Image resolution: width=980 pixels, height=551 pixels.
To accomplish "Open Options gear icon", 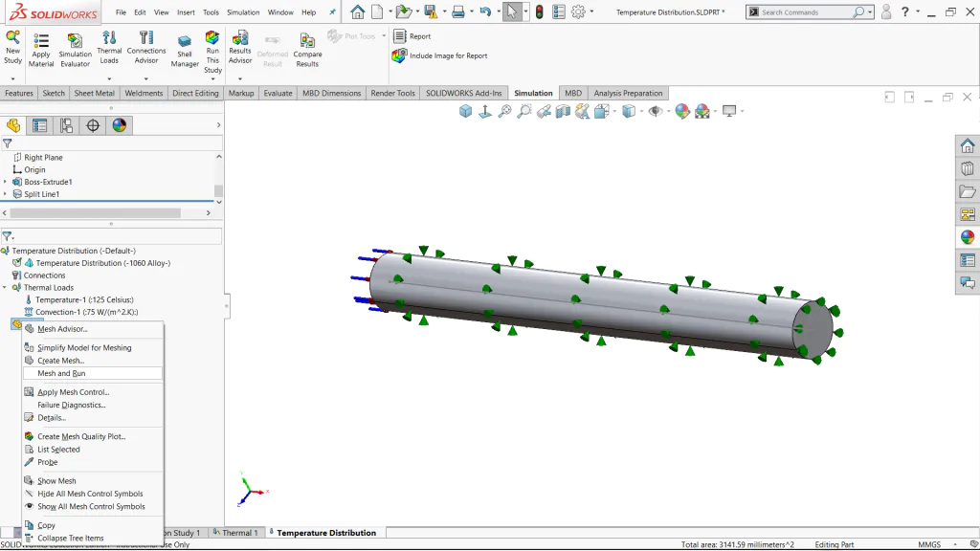I will [x=578, y=11].
